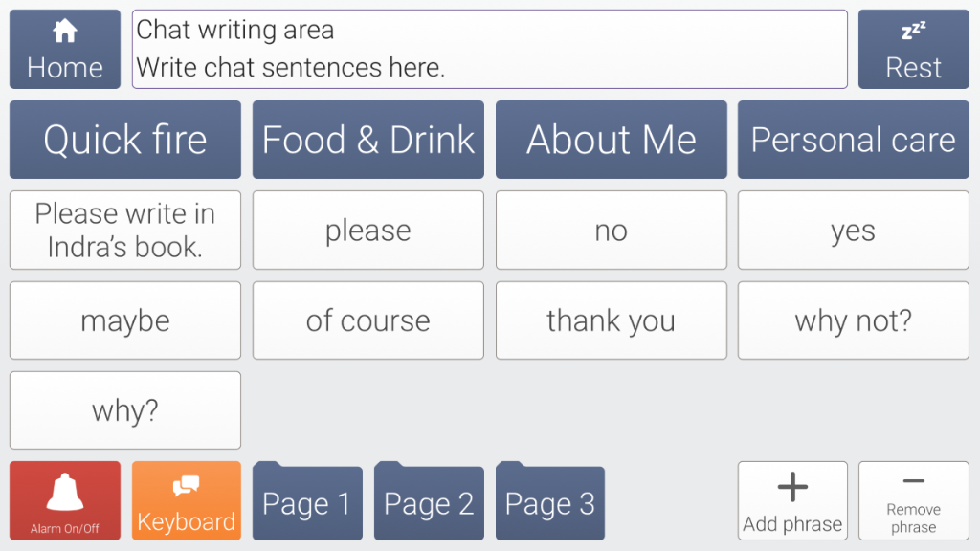
Task: Switch to Page 3 folder tab
Action: tap(550, 500)
